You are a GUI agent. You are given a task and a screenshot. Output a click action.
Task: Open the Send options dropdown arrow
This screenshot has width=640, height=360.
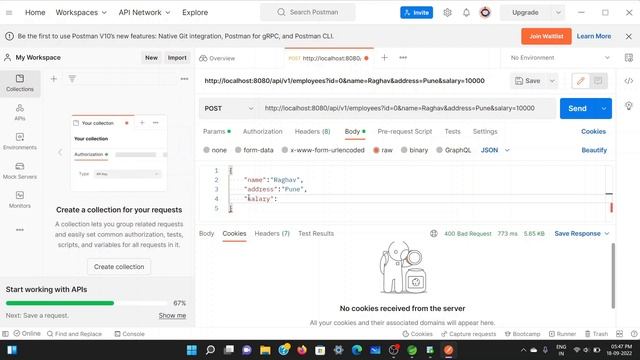604,109
